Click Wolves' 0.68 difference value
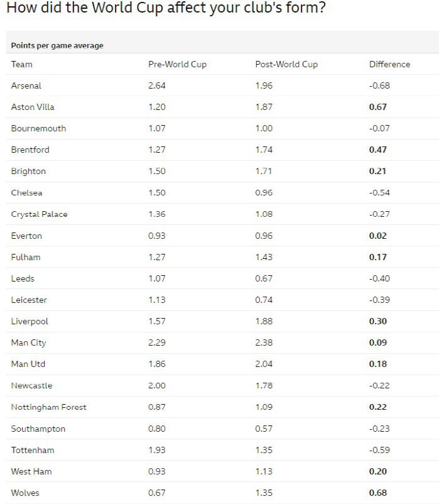 [x=377, y=493]
